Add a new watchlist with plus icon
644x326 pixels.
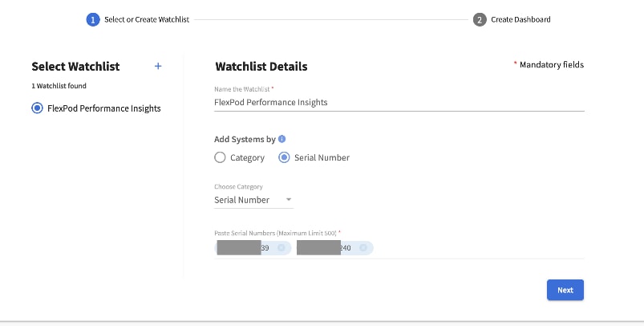click(158, 66)
